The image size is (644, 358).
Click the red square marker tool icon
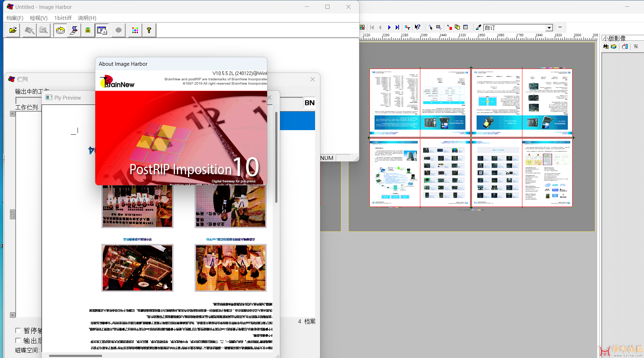coord(449,27)
